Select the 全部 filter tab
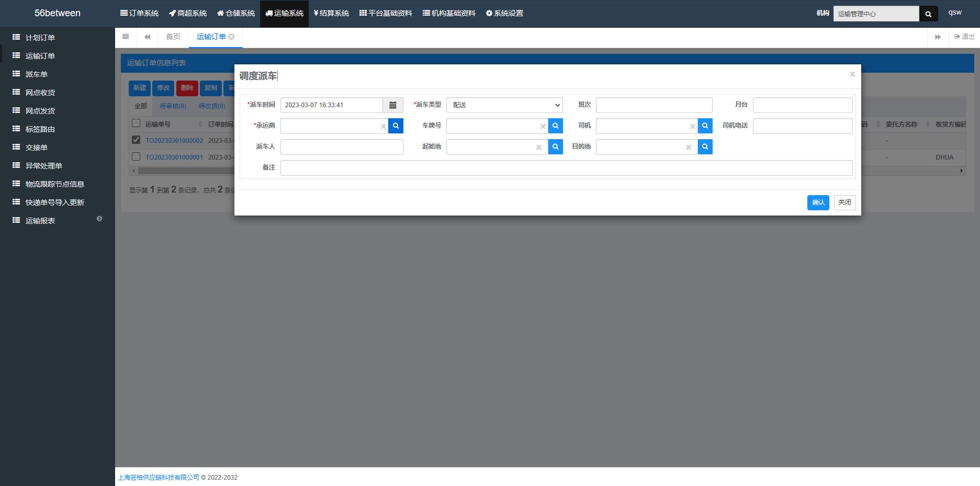Screen dimensions: 980x486 tap(141, 106)
